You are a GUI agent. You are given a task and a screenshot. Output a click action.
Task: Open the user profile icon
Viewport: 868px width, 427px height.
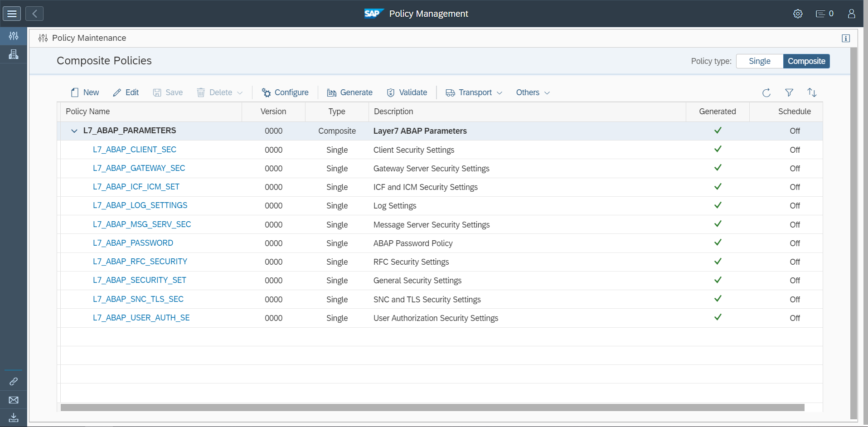click(852, 14)
